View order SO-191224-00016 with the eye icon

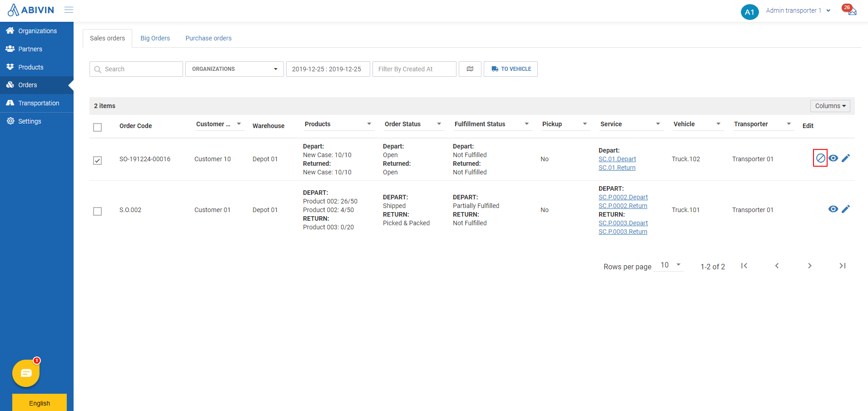point(833,158)
